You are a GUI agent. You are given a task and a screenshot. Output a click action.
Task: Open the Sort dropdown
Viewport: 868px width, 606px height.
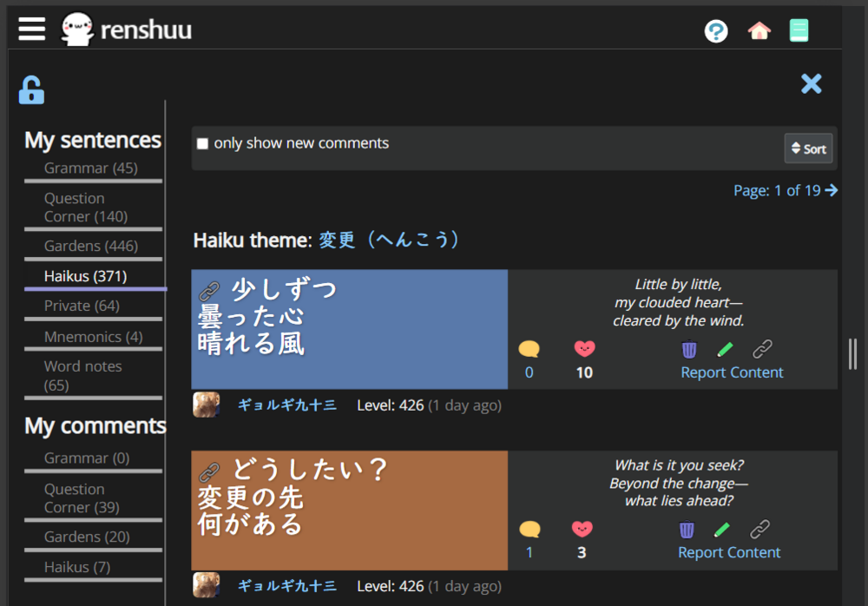(808, 148)
